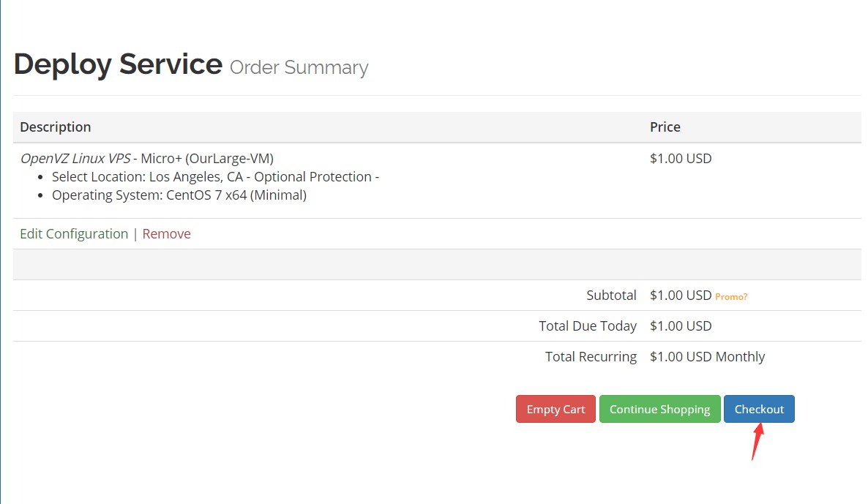
Task: Empty the cart with the red button
Action: tap(555, 409)
